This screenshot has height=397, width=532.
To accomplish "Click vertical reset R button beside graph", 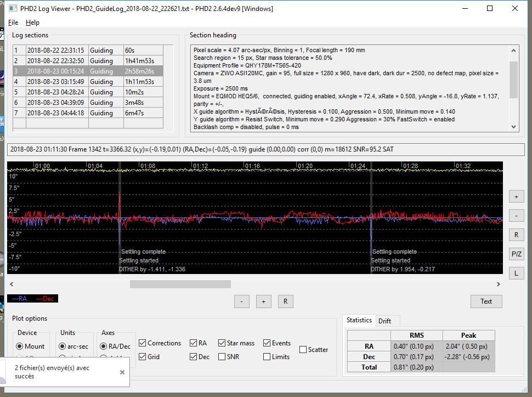I will pyautogui.click(x=517, y=234).
